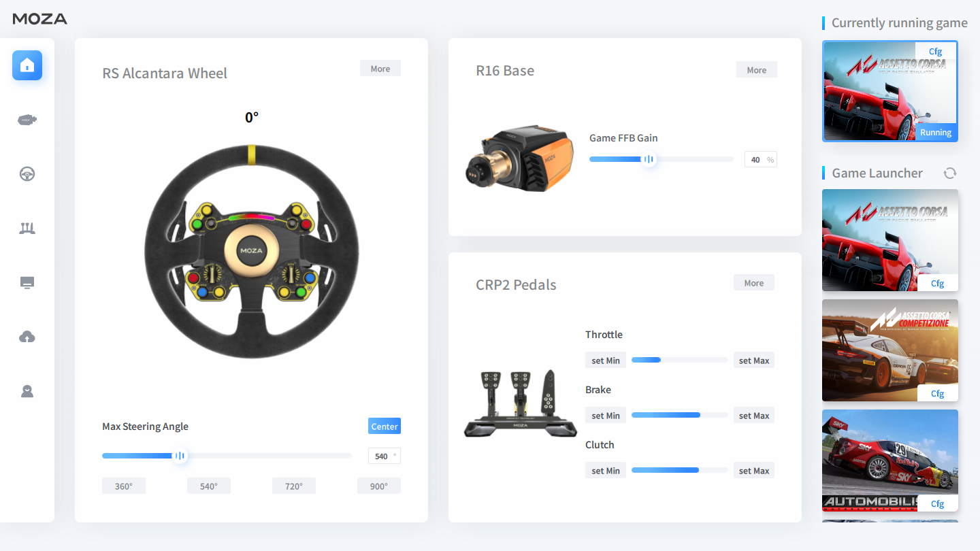This screenshot has width=980, height=551.
Task: Set Max for the Clutch pedal
Action: coord(754,471)
